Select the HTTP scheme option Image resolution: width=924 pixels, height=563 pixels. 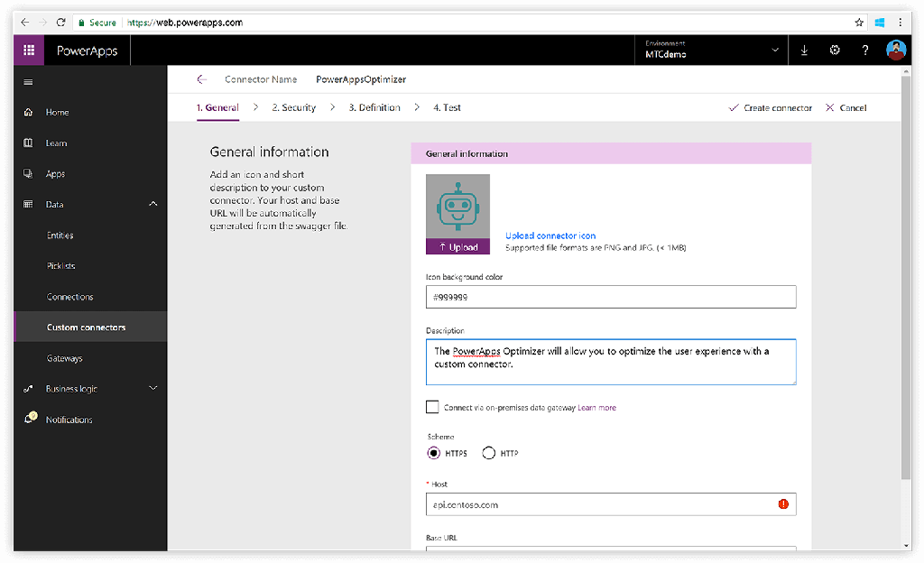pos(489,453)
